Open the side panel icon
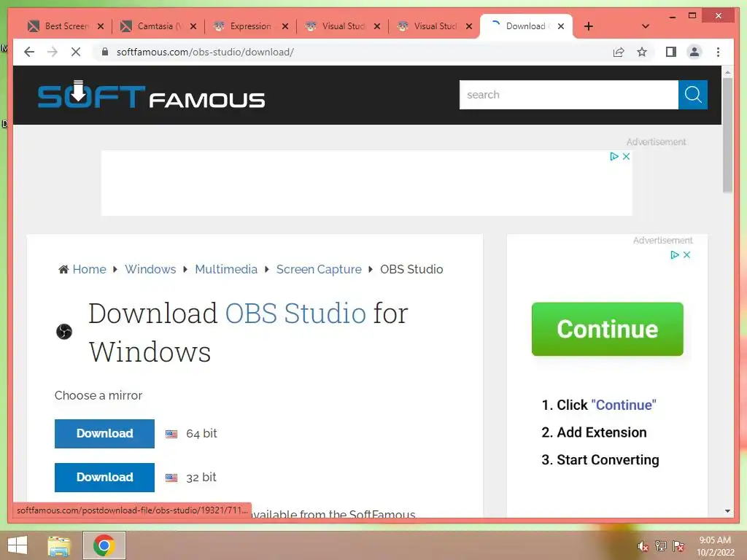 pyautogui.click(x=671, y=52)
